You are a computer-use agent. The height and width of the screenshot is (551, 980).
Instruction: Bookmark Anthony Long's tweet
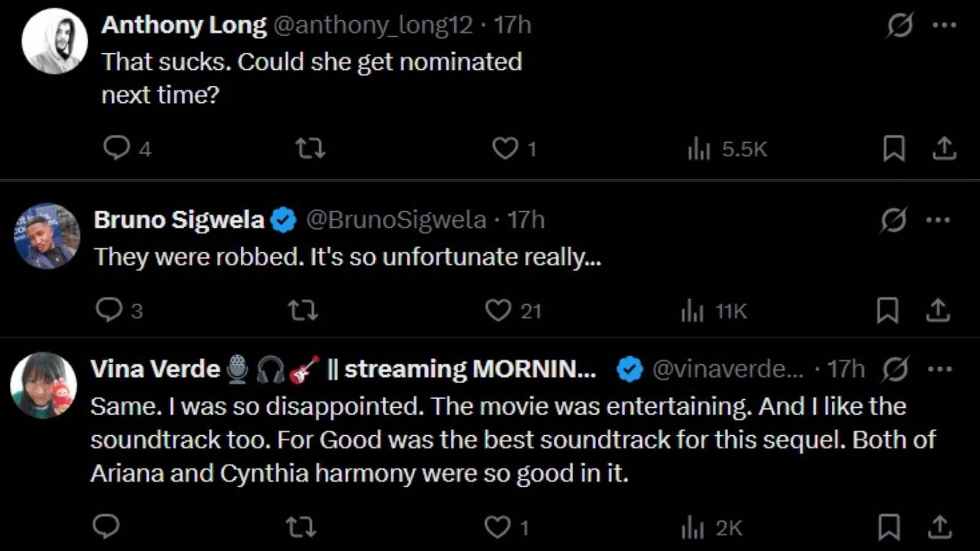click(894, 148)
